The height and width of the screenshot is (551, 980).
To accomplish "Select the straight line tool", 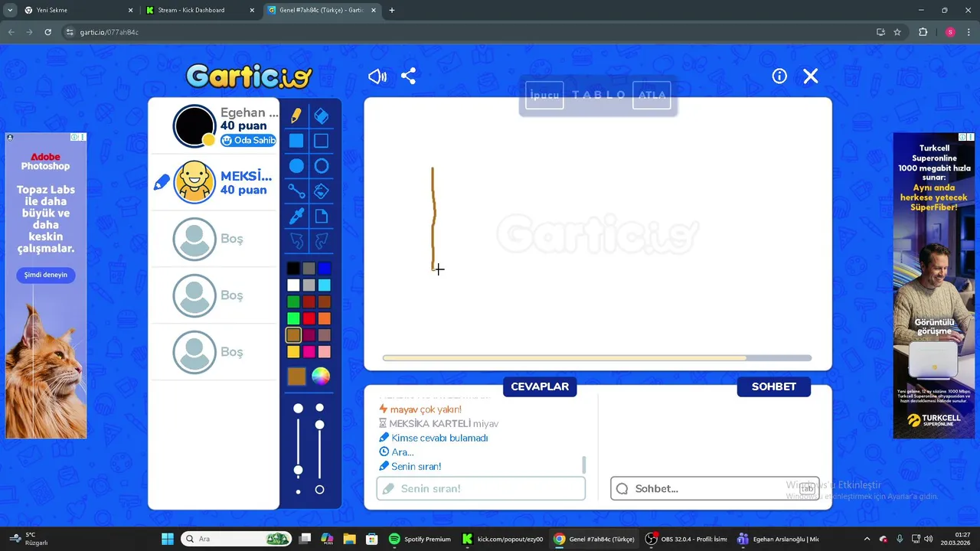I will pyautogui.click(x=296, y=191).
